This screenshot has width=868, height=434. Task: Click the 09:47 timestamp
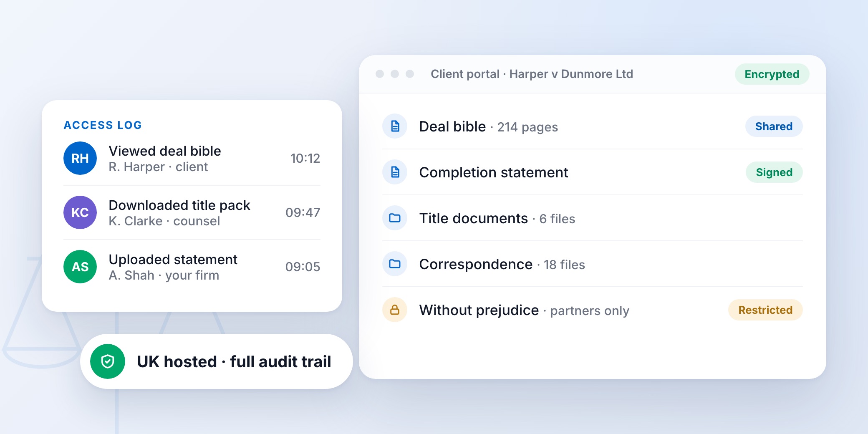point(303,213)
